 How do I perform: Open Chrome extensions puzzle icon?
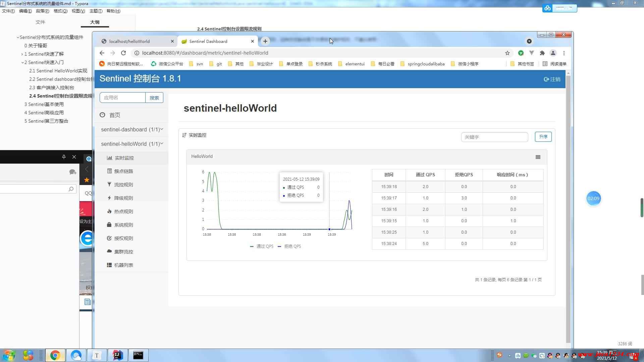click(x=542, y=53)
